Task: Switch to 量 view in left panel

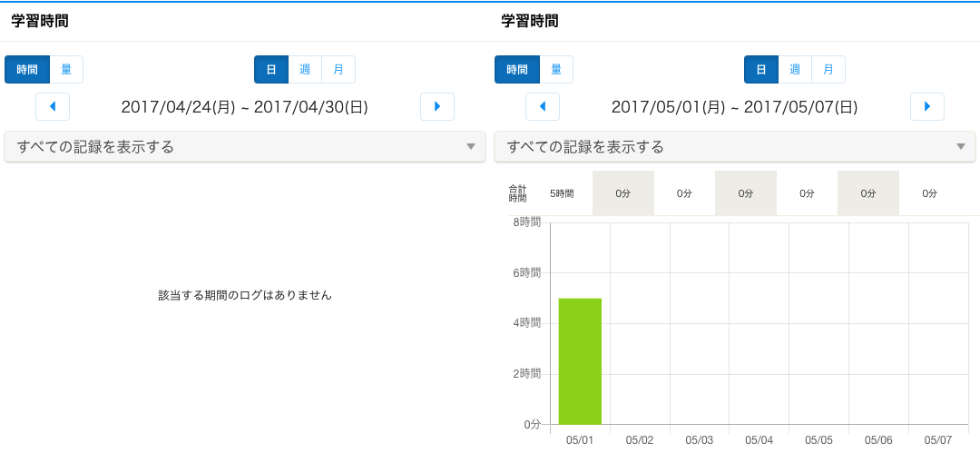Action: 66,69
